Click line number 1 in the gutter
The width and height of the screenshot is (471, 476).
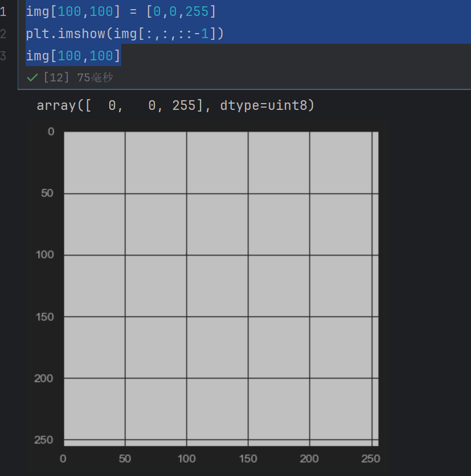(x=3, y=11)
